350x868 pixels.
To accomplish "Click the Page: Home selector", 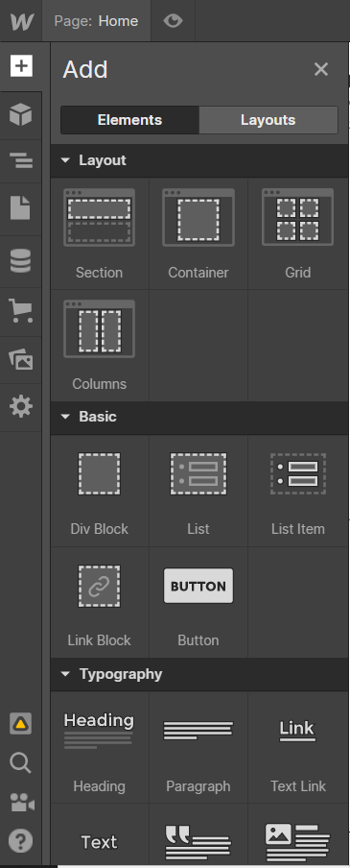I will pyautogui.click(x=96, y=21).
